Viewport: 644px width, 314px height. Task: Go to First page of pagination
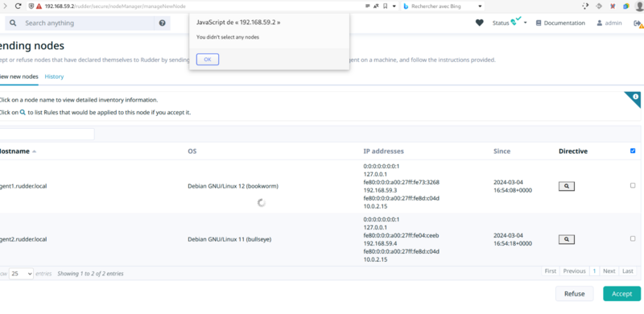[x=551, y=271]
